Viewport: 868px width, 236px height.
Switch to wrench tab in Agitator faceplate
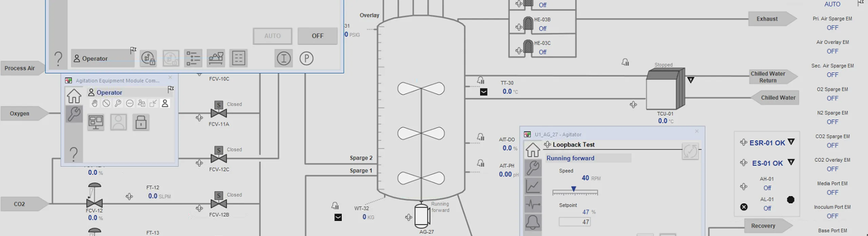[x=533, y=168]
